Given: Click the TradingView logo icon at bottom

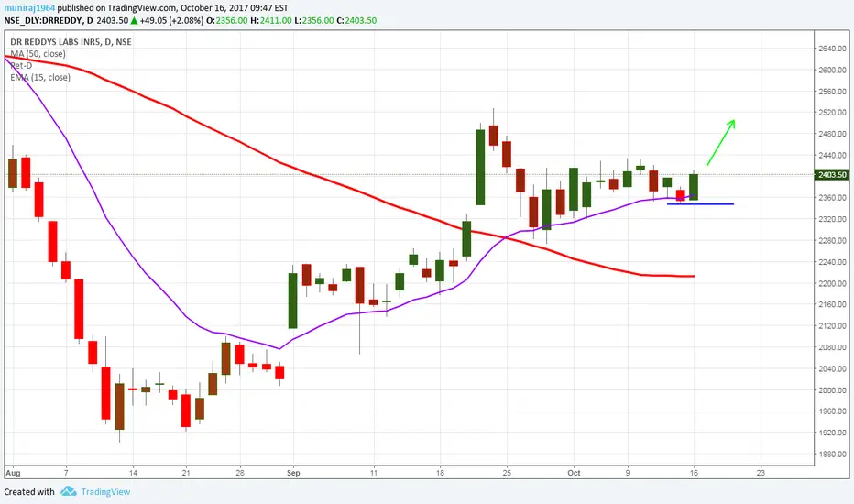Looking at the screenshot, I should (x=69, y=491).
